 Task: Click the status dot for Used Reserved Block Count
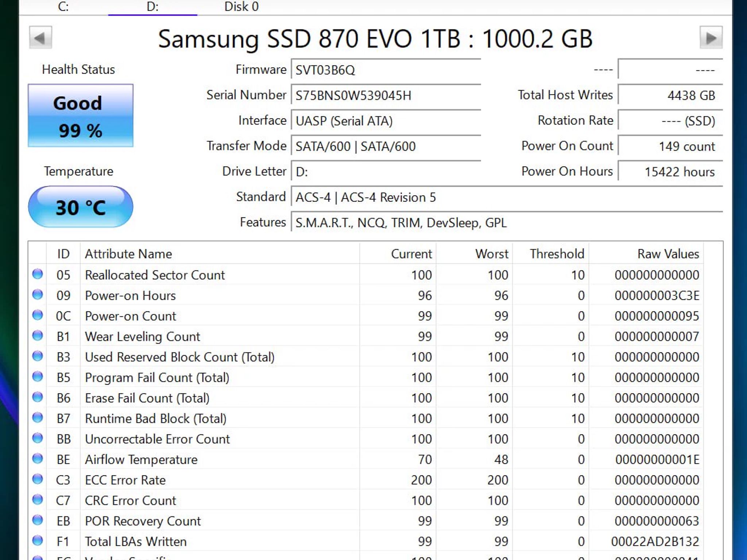(38, 356)
